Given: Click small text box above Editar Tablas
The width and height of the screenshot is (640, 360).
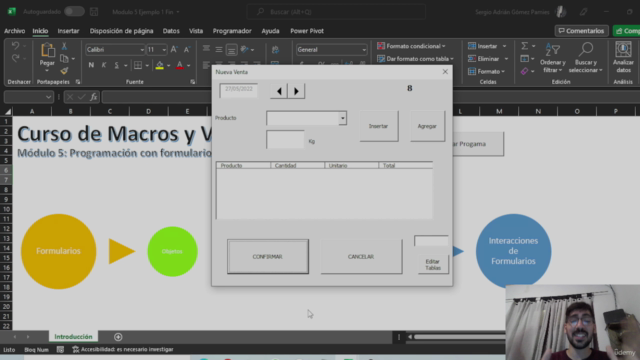Looking at the screenshot, I should pyautogui.click(x=431, y=241).
